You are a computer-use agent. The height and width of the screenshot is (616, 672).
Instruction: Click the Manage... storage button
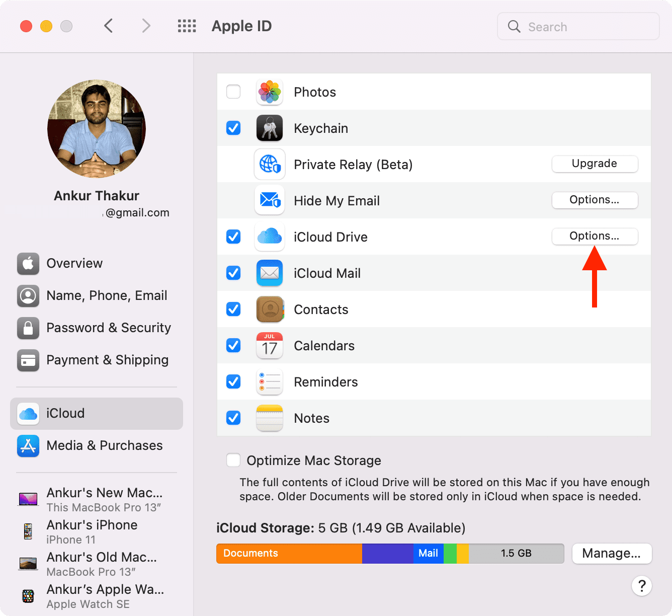tap(612, 554)
